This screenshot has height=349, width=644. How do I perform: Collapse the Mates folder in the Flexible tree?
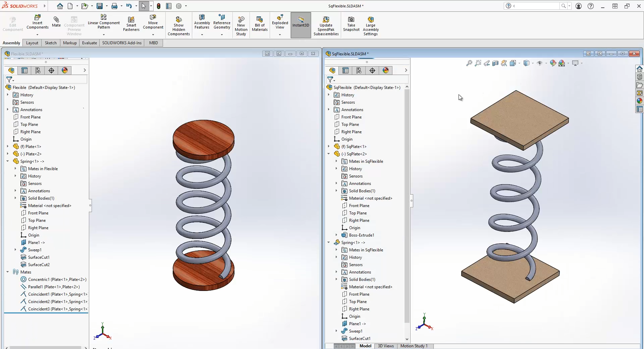click(8, 272)
